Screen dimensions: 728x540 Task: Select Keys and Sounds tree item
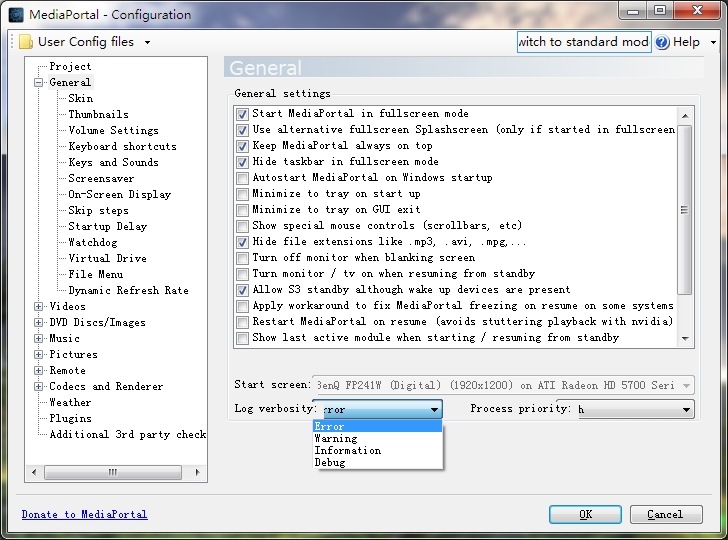pos(113,163)
